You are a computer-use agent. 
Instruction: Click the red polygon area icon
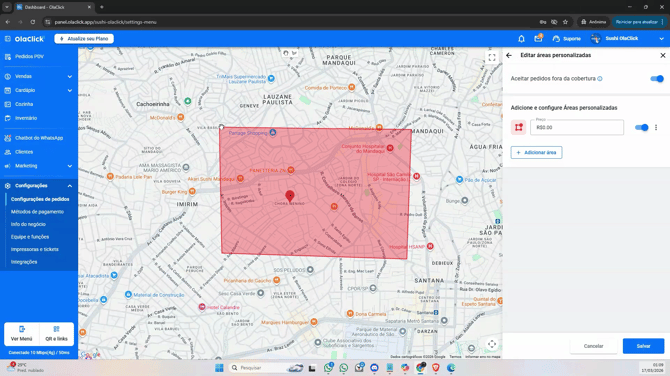coord(518,127)
